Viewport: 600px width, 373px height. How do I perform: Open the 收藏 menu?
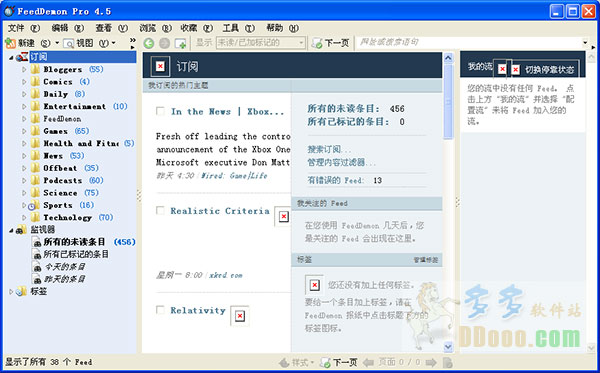(196, 28)
